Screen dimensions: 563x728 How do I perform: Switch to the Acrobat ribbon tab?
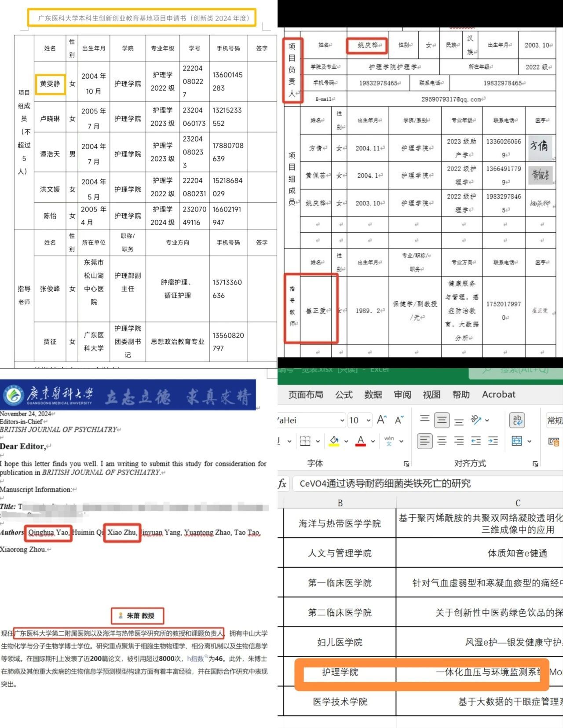pyautogui.click(x=498, y=395)
